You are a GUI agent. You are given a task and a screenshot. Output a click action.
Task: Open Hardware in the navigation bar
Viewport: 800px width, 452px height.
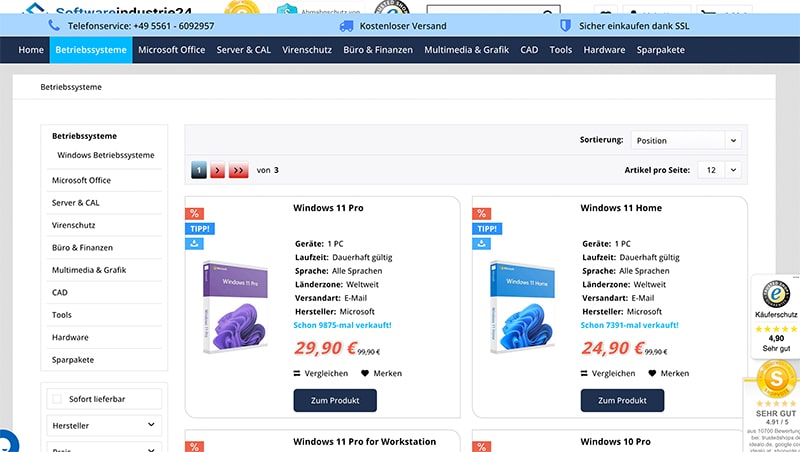pyautogui.click(x=604, y=50)
